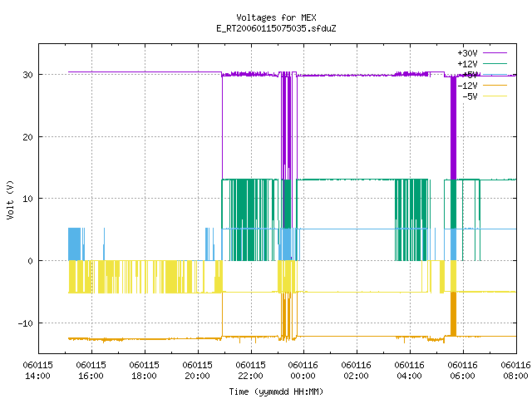Click the -5V legend label
Image resolution: width=532 pixels, height=399 pixels.
(470, 96)
